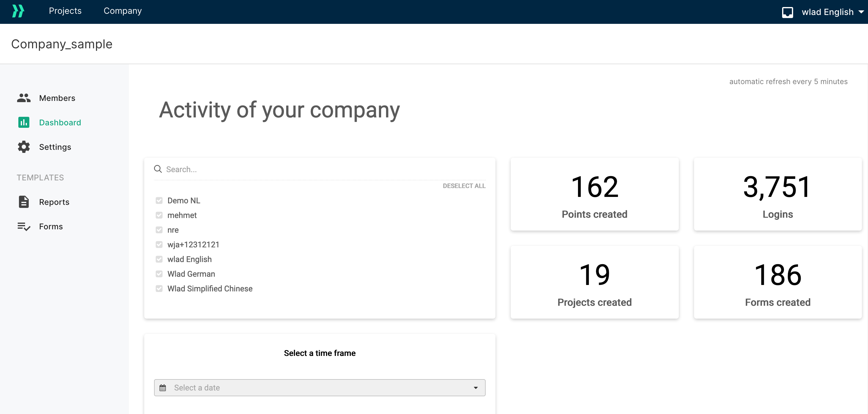Screen dimensions: 868x414
Task: Go to the Members page in the sidebar
Action: click(x=57, y=98)
